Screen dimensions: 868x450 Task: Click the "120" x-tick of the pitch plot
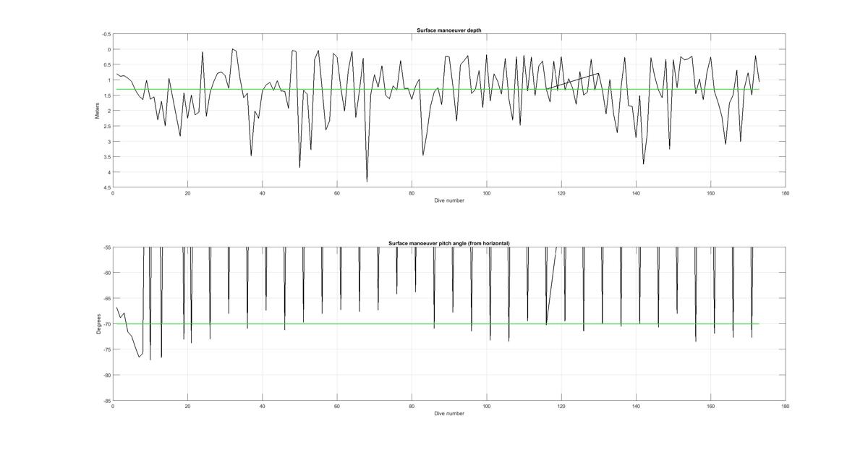pos(561,406)
